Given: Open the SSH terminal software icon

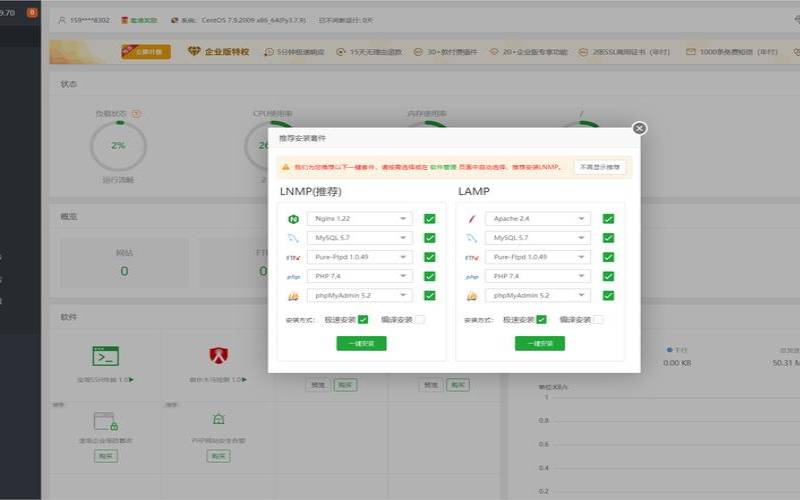Looking at the screenshot, I should click(x=106, y=356).
